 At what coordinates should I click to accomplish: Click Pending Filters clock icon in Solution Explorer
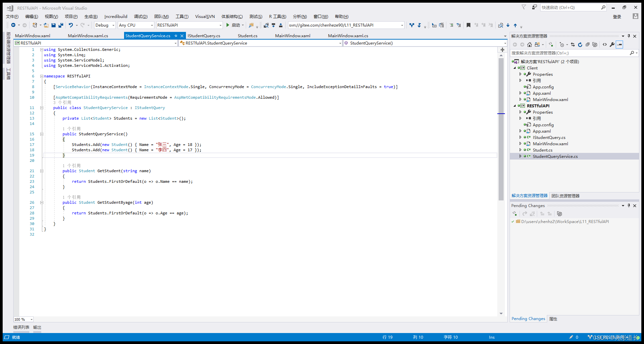coord(562,45)
